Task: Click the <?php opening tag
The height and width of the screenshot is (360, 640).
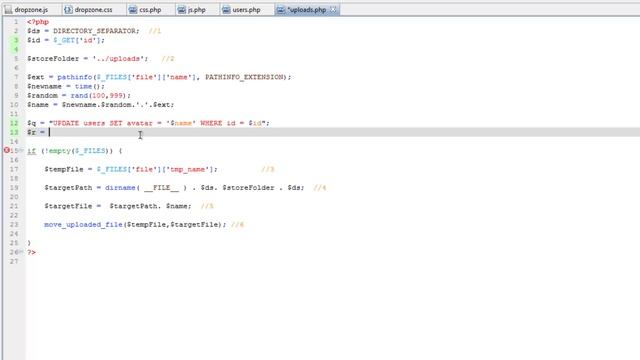Action: [x=38, y=22]
